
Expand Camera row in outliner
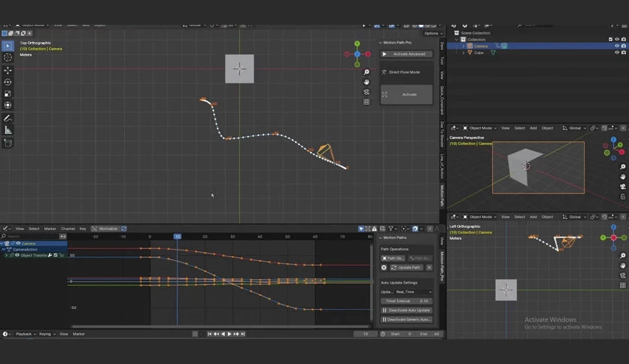pos(463,46)
